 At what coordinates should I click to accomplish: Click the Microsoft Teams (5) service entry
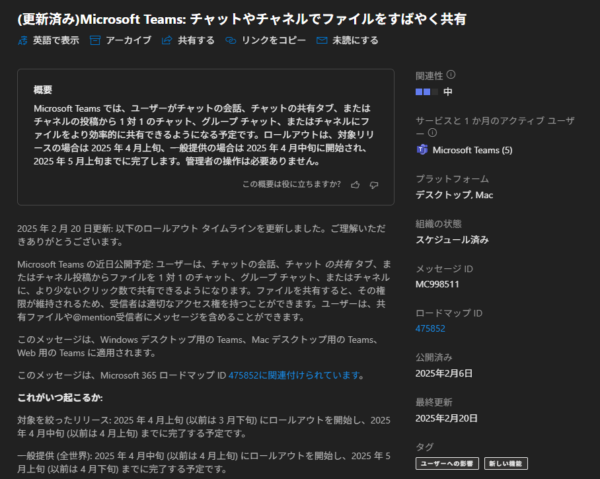point(464,150)
